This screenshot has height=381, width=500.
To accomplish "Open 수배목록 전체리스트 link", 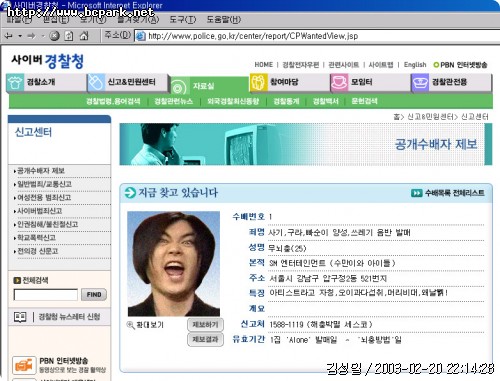I will coord(455,193).
